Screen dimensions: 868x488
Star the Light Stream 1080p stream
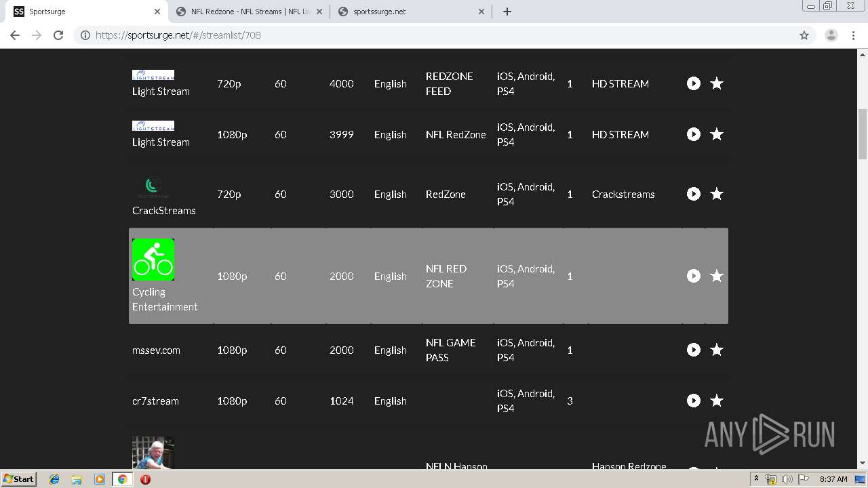tap(717, 134)
